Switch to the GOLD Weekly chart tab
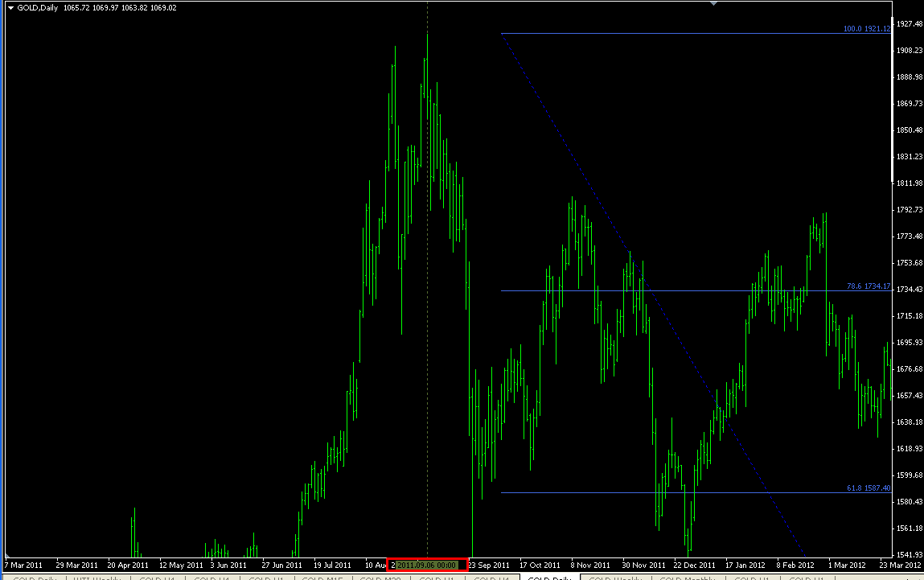 point(615,578)
